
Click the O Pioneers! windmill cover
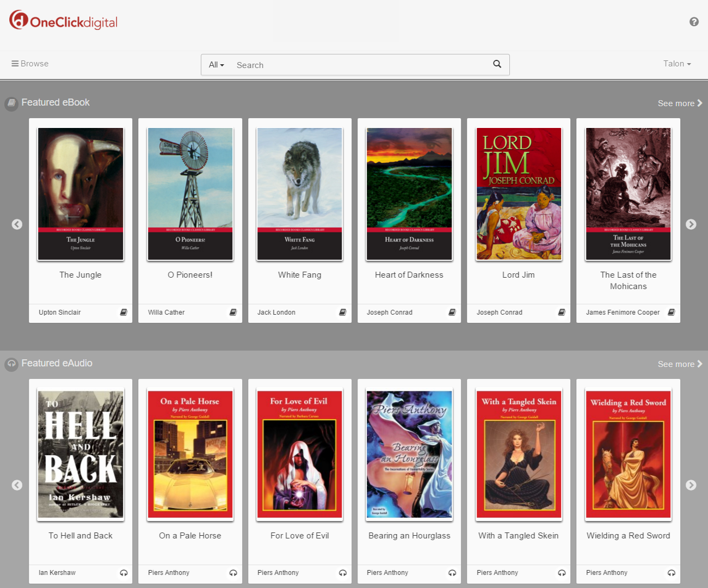pos(190,194)
